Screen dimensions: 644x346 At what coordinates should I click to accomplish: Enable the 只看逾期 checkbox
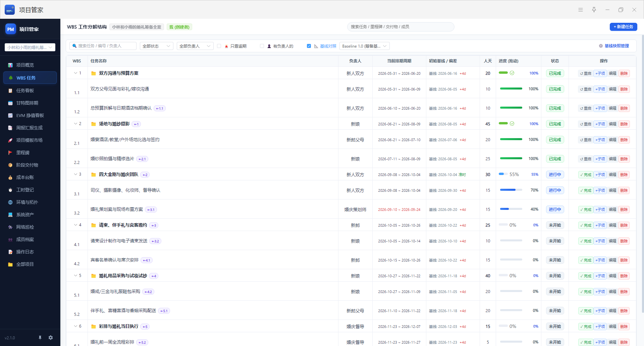[x=219, y=46]
